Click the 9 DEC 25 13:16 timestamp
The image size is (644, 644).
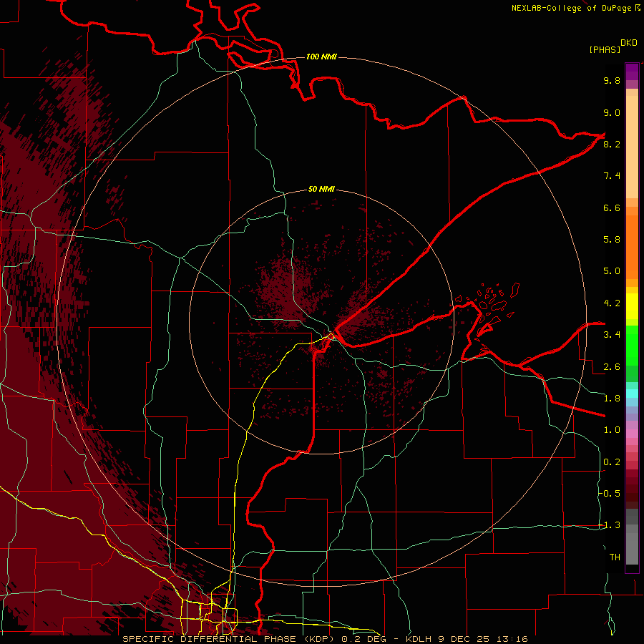pos(482,639)
